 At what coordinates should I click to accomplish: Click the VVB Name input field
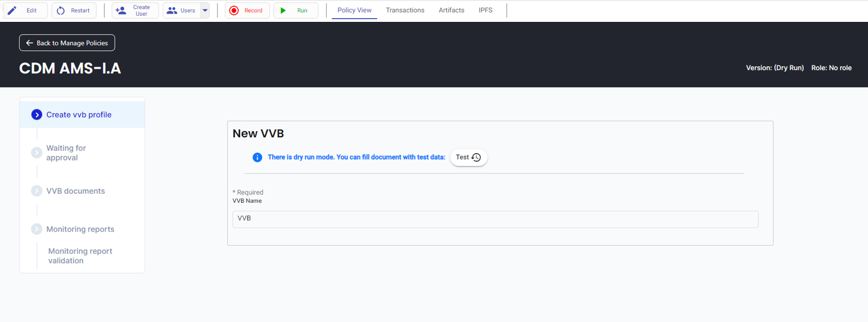coord(495,219)
